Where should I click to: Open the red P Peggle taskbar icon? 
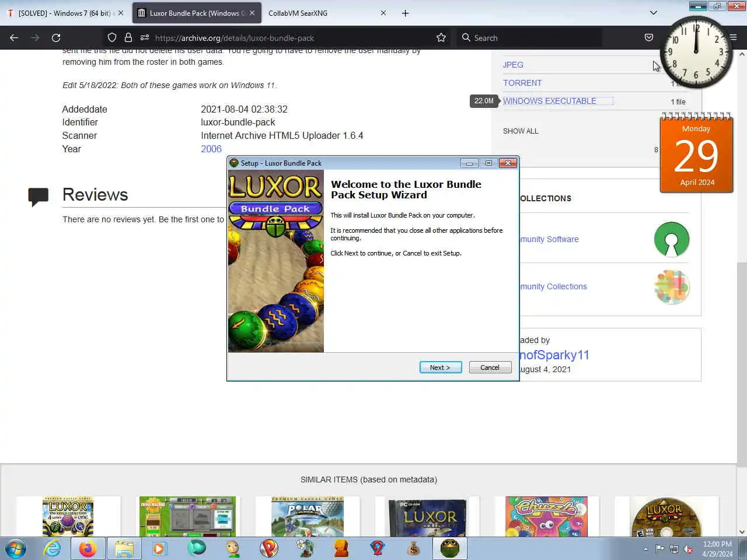pyautogui.click(x=269, y=548)
